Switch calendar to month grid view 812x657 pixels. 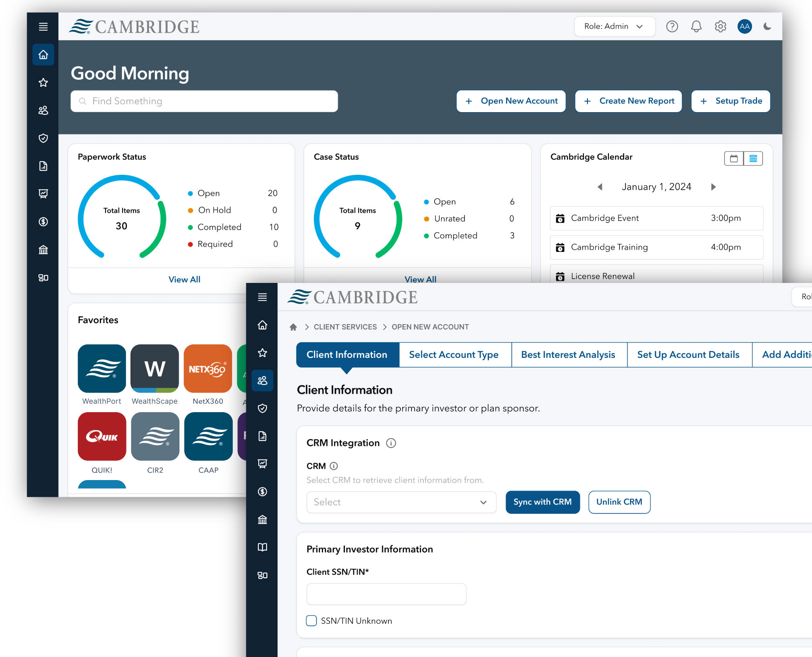pyautogui.click(x=734, y=159)
